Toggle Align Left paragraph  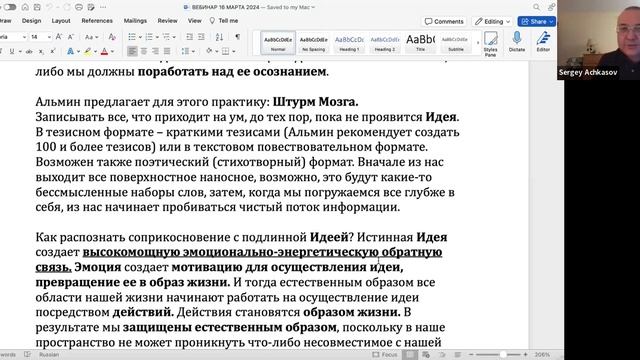[x=132, y=51]
